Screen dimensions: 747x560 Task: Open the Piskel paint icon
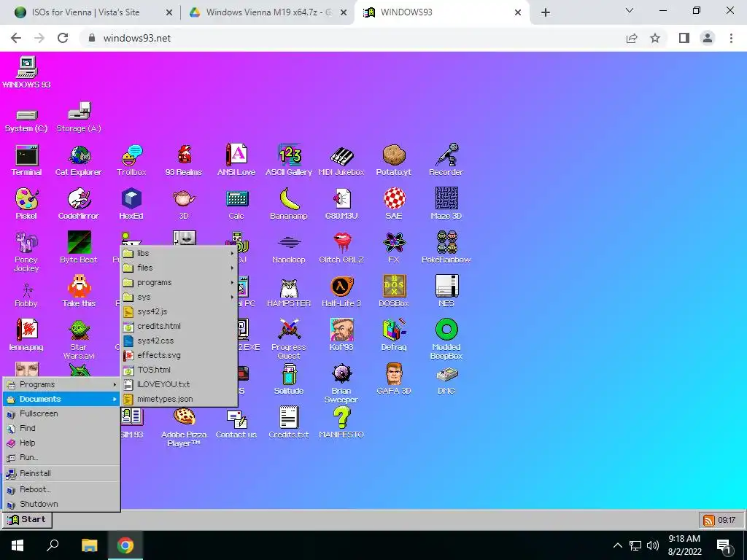tap(26, 204)
